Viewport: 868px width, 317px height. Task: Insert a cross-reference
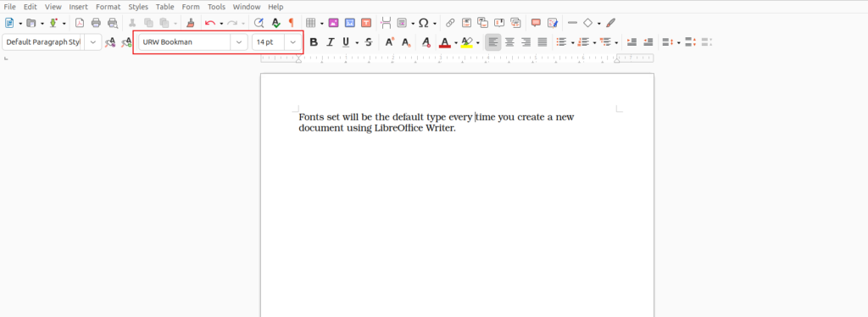515,23
